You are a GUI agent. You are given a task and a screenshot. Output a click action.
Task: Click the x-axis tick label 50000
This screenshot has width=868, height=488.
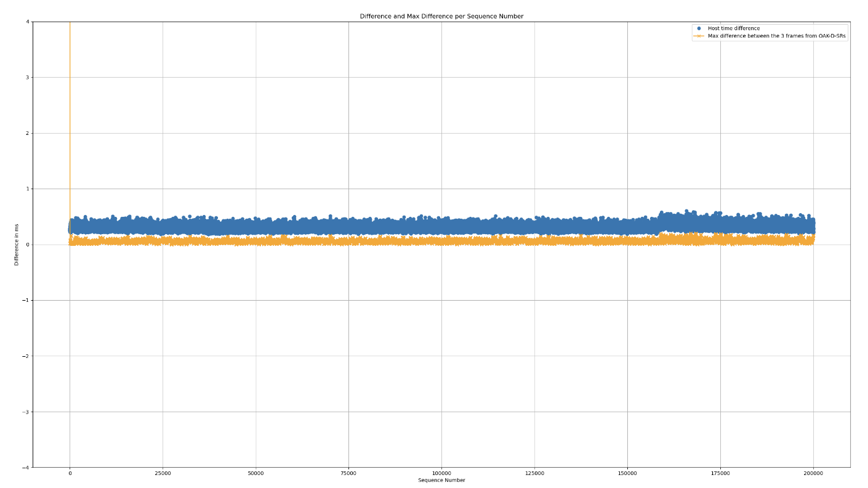(x=255, y=473)
